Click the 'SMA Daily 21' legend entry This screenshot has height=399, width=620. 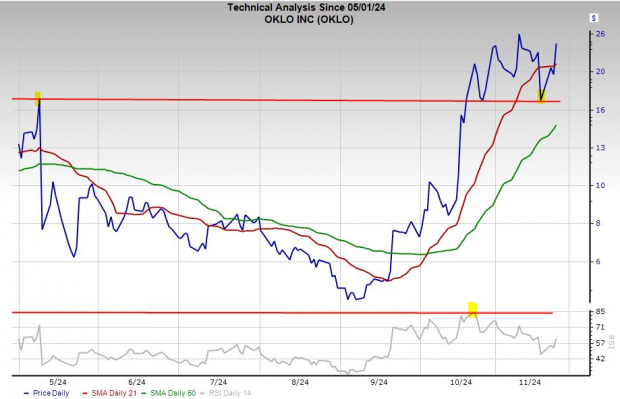coord(110,393)
